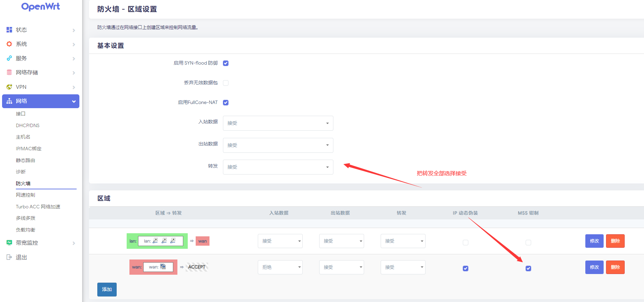Viewport: 644px width, 302px height.
Task: Open the 诊断 page
Action: pyautogui.click(x=21, y=172)
